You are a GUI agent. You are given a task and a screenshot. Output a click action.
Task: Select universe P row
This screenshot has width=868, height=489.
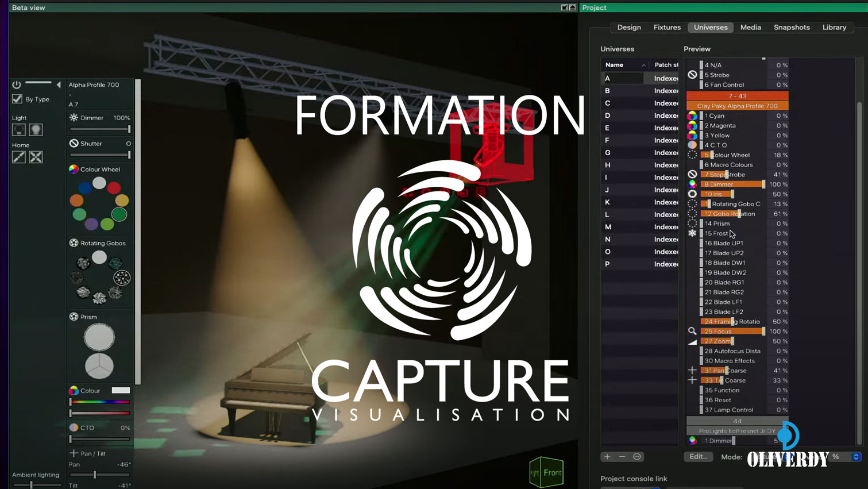click(639, 264)
